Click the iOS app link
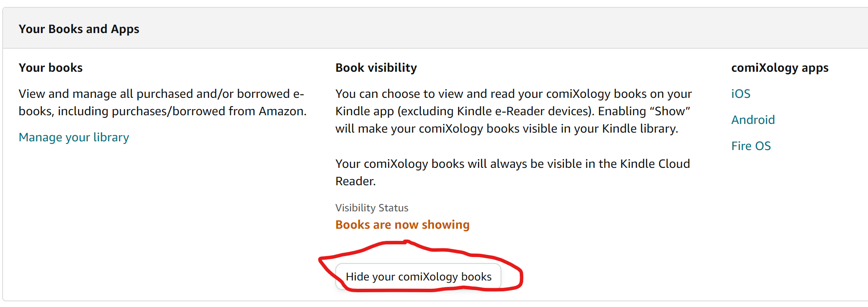This screenshot has height=307, width=868. pyautogui.click(x=741, y=94)
